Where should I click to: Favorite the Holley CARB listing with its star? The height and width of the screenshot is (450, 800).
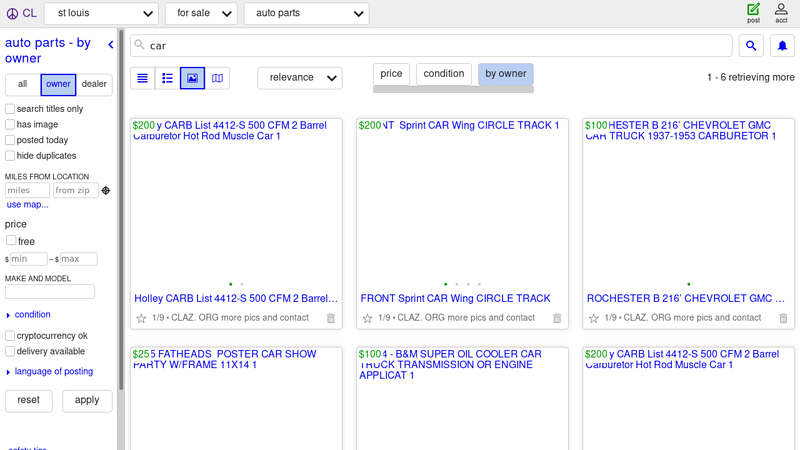point(141,318)
